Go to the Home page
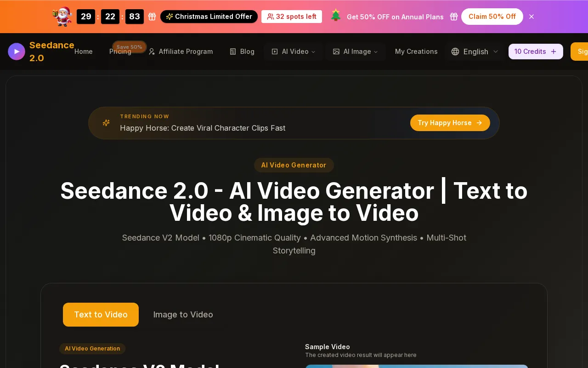This screenshot has width=588, height=368. point(84,52)
